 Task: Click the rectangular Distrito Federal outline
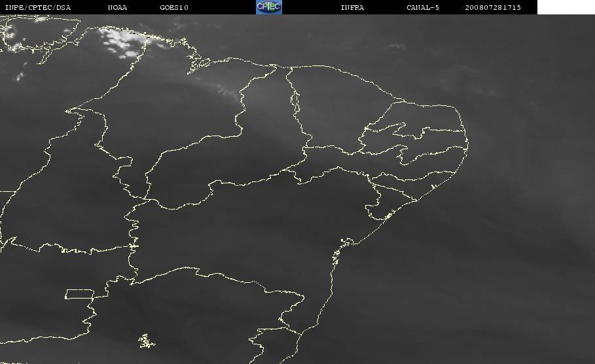pyautogui.click(x=78, y=293)
